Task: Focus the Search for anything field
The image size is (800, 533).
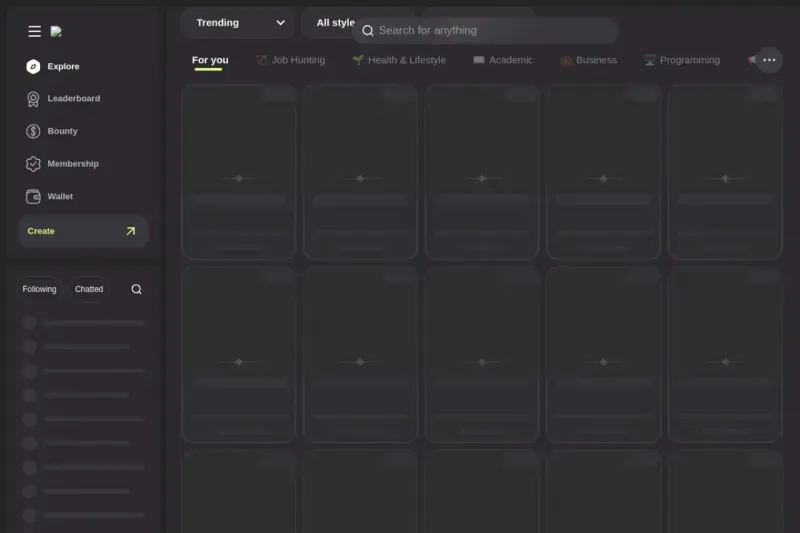Action: 485,31
